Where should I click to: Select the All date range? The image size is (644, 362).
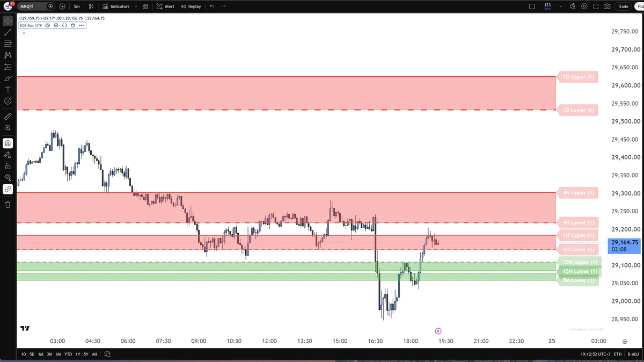(x=94, y=354)
